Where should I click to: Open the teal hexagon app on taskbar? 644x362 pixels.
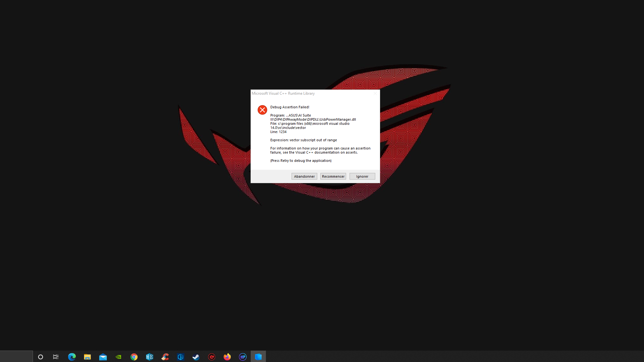click(150, 357)
